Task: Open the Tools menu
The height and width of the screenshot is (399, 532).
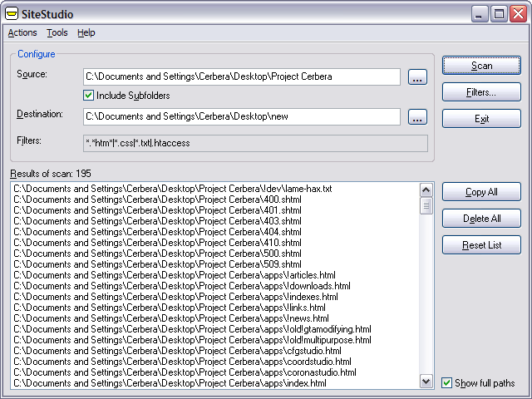Action: click(57, 32)
